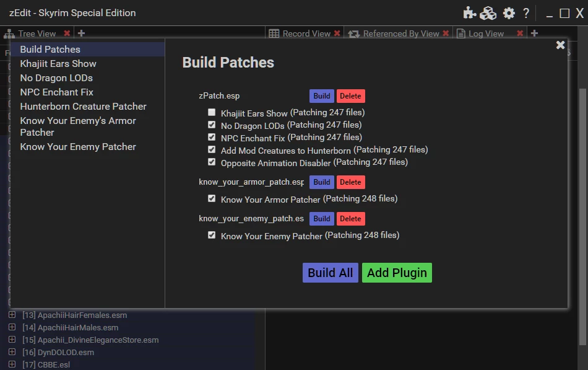Close the Record View tab
The image size is (588, 370).
pyautogui.click(x=337, y=33)
